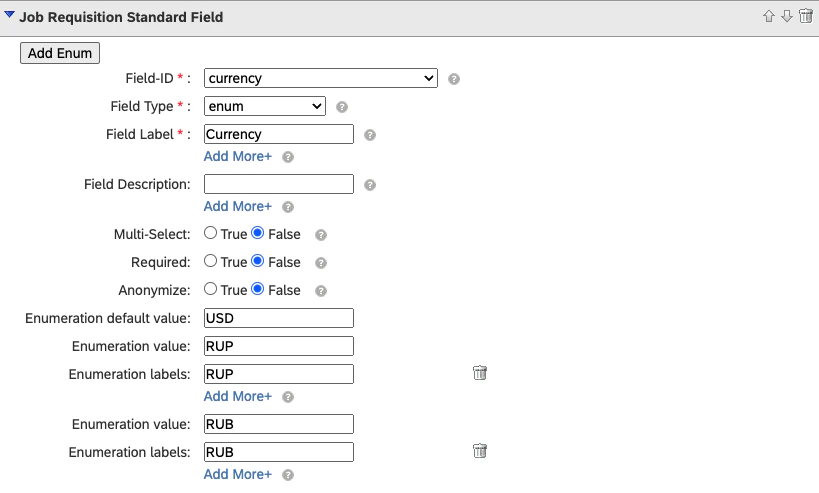Viewport: 819px width, 493px height.
Task: Set Anonymize to False
Action: click(258, 289)
